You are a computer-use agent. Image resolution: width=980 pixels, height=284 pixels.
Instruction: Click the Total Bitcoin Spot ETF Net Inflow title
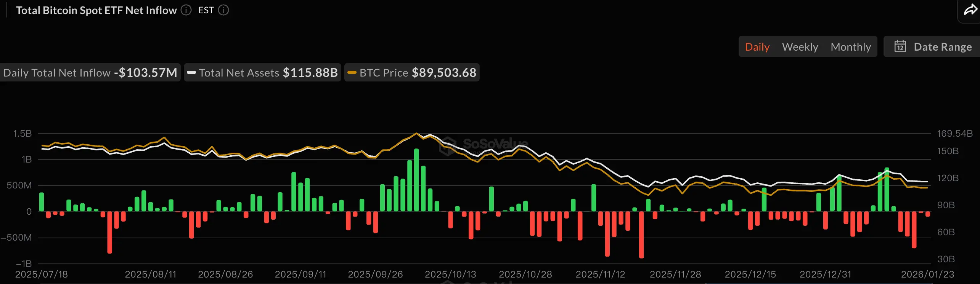pyautogui.click(x=96, y=10)
